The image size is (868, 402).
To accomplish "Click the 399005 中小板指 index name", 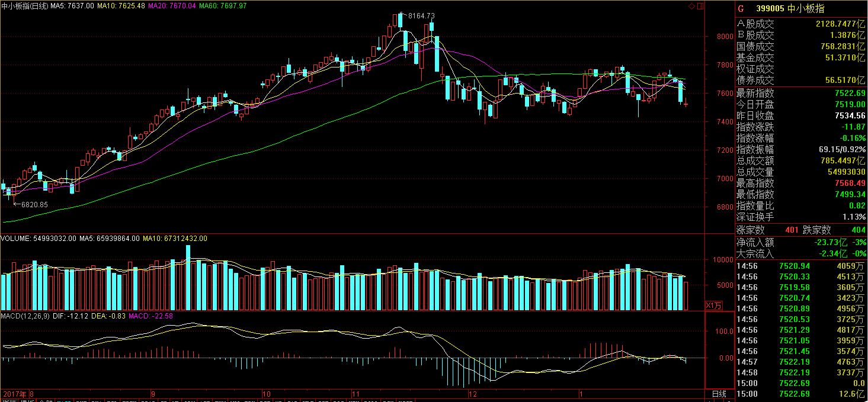I will pos(789,8).
